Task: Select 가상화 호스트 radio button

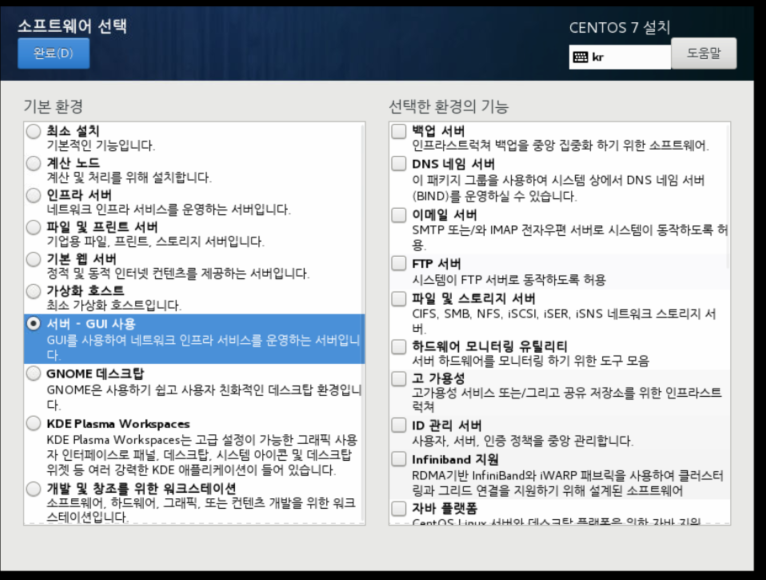Action: 34,291
